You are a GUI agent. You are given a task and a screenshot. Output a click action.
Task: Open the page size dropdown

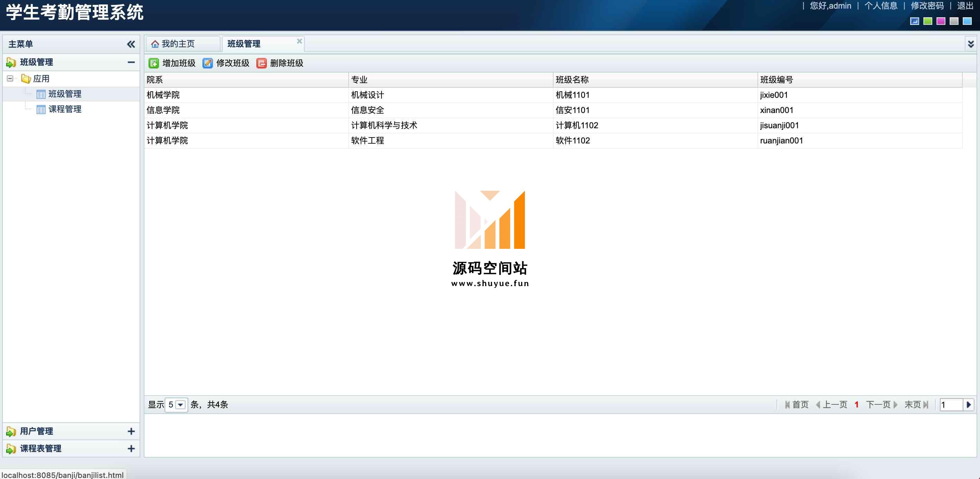181,405
